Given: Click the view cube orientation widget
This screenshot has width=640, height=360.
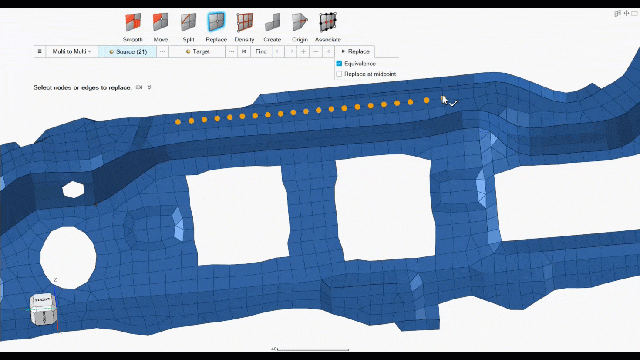Looking at the screenshot, I should coord(43,310).
